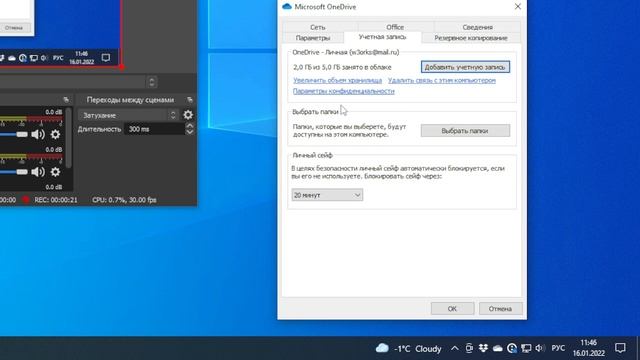The width and height of the screenshot is (640, 360).
Task: Open the 20 минут lock timeout dropdown
Action: pyautogui.click(x=327, y=195)
